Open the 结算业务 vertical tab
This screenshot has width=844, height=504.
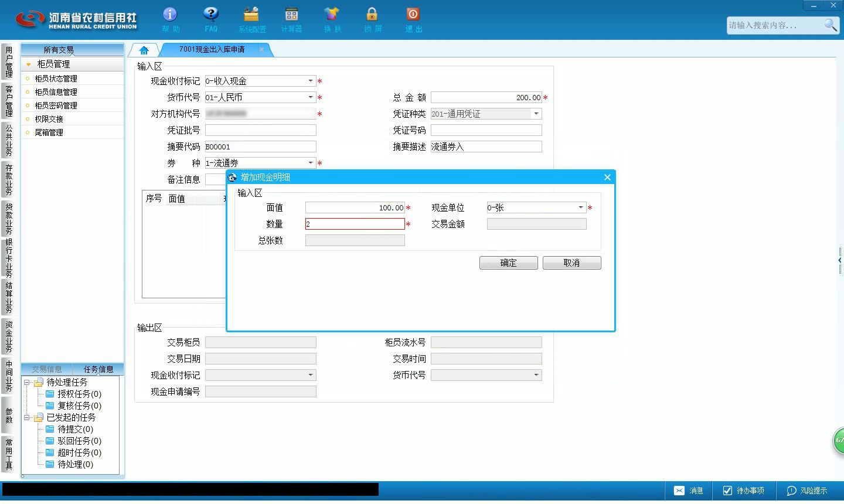click(x=8, y=298)
